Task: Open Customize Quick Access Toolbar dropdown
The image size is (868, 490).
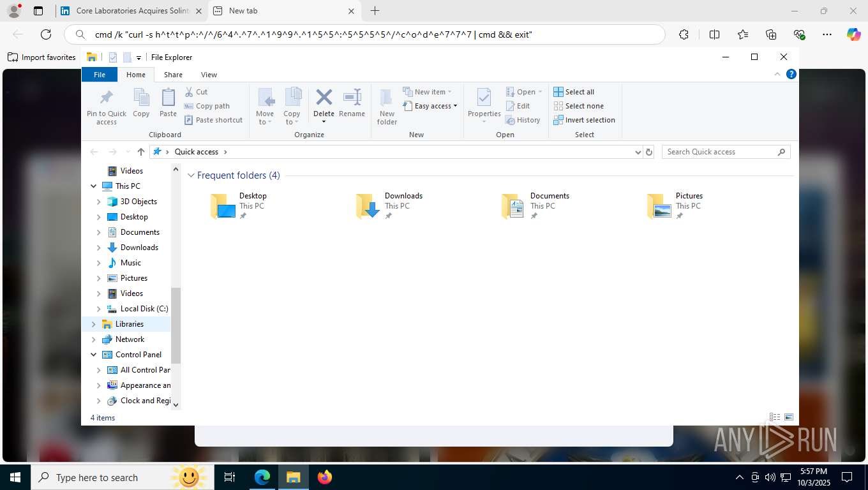Action: (x=138, y=58)
